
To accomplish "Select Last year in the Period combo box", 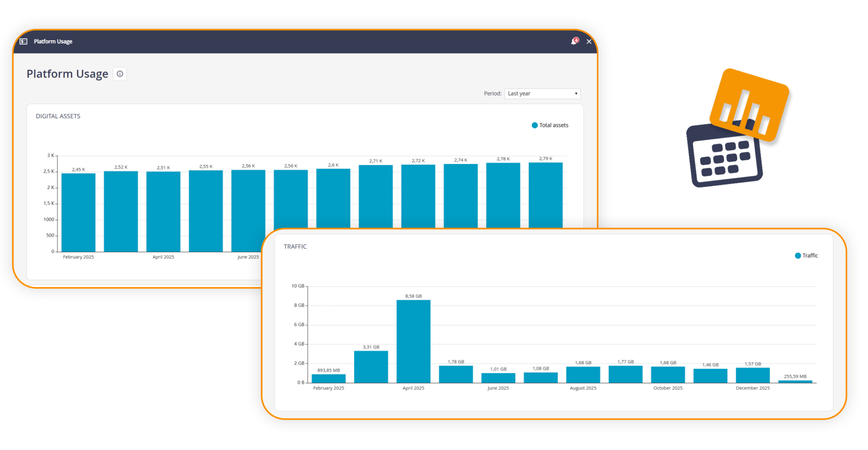I will tap(542, 94).
